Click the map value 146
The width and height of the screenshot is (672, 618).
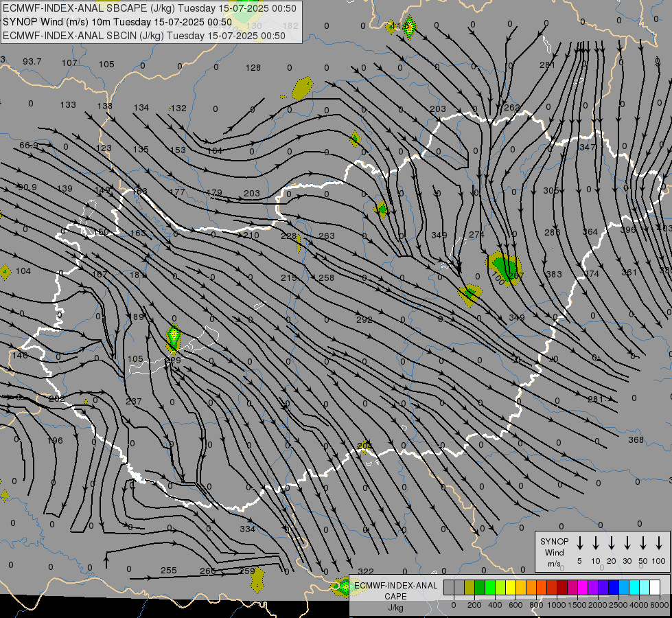pyautogui.click(x=20, y=356)
